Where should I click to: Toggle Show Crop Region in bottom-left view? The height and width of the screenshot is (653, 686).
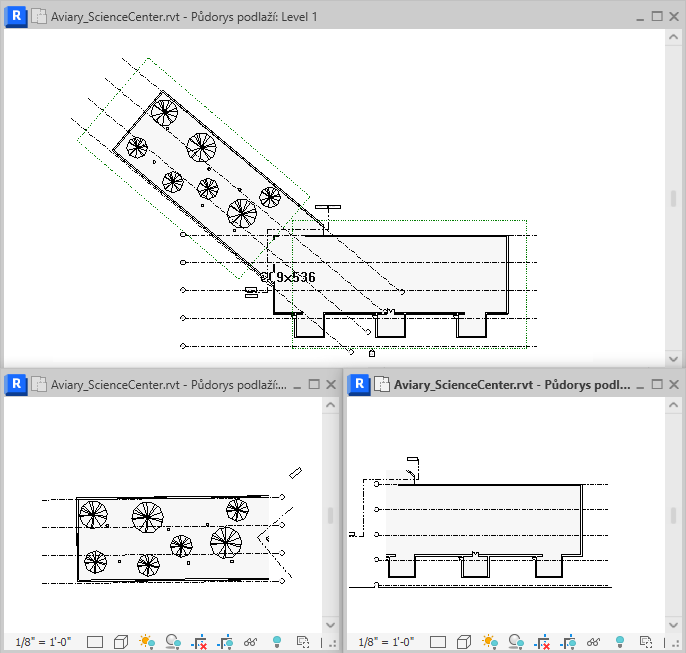coord(225,642)
